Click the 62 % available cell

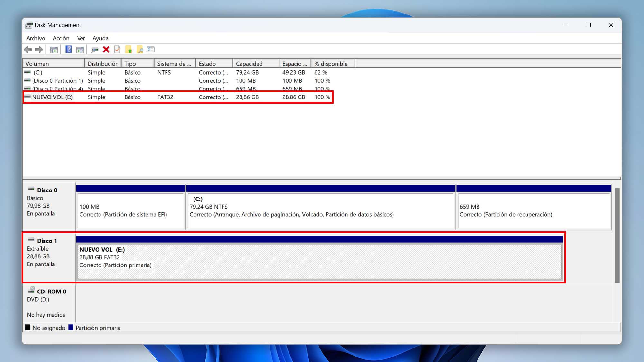pyautogui.click(x=321, y=72)
